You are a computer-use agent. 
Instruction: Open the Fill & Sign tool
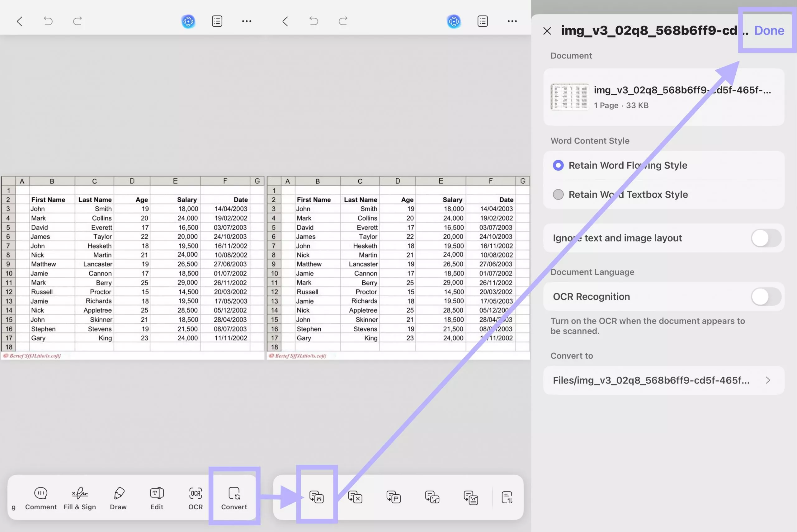(x=79, y=498)
